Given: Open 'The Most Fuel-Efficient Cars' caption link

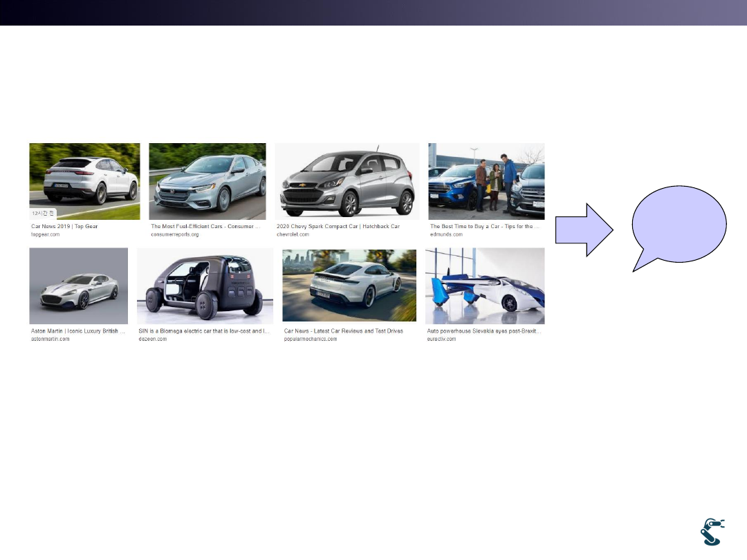Looking at the screenshot, I should 205,226.
